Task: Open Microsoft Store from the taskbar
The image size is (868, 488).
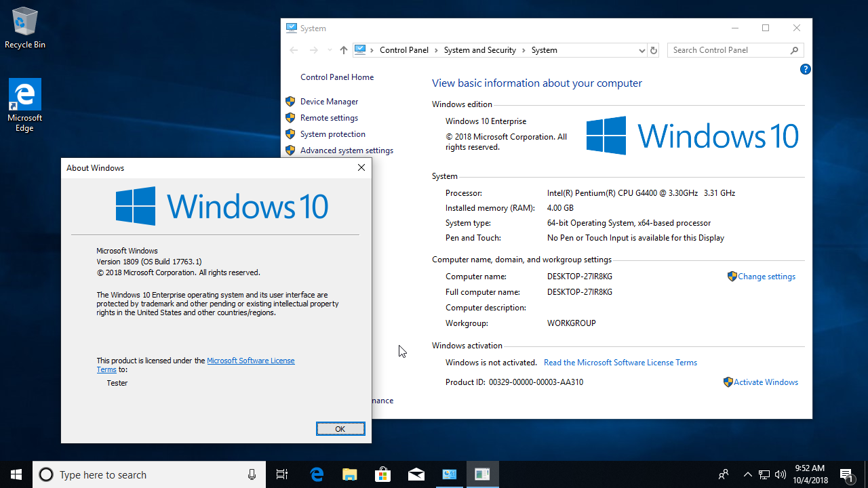Action: click(382, 474)
